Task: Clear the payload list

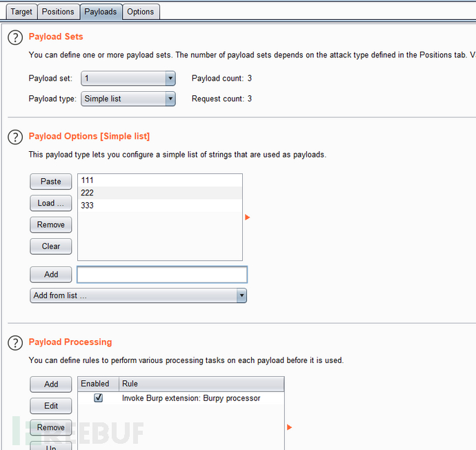Action: (x=50, y=246)
